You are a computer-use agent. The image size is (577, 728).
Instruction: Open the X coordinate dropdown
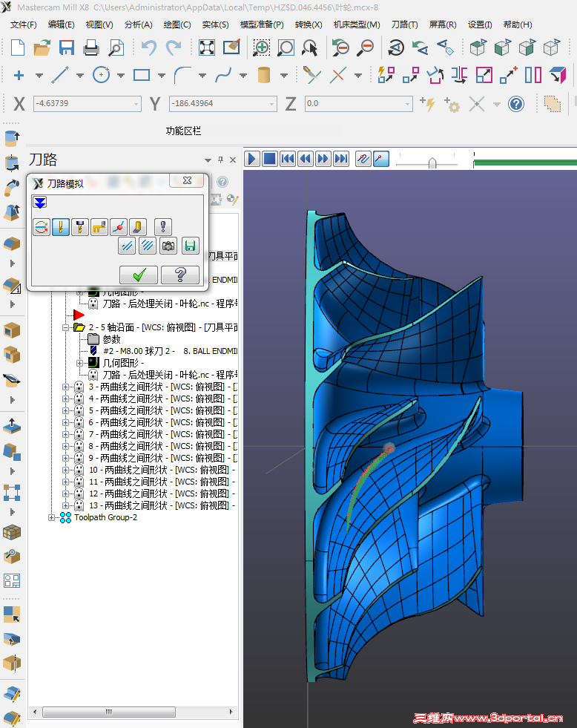(137, 104)
